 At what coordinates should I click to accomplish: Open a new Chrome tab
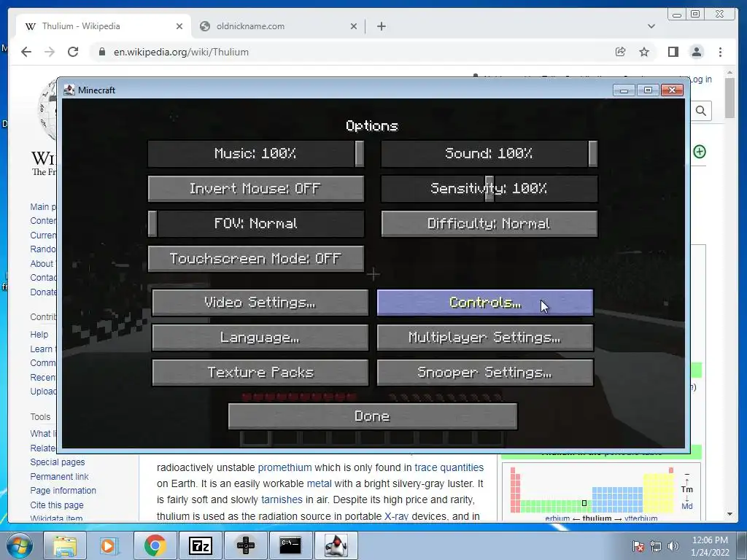click(x=381, y=26)
